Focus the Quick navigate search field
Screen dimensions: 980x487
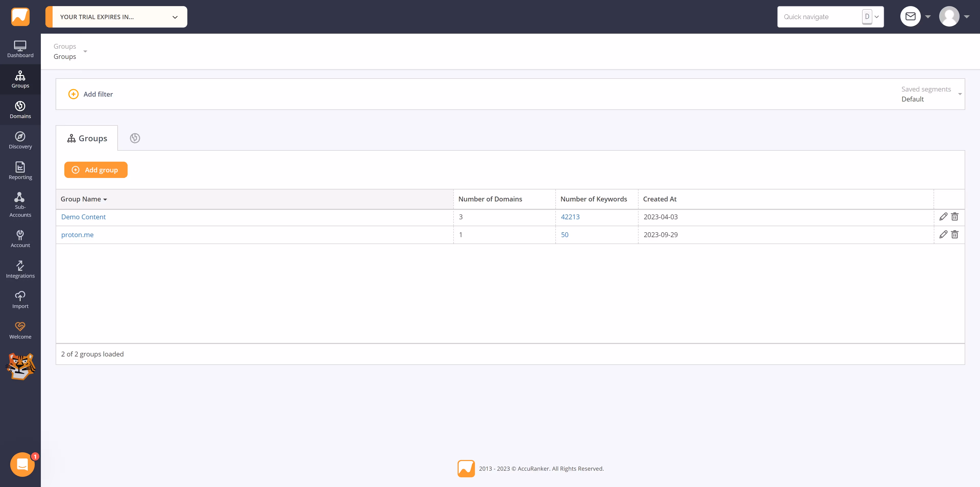[x=818, y=17]
